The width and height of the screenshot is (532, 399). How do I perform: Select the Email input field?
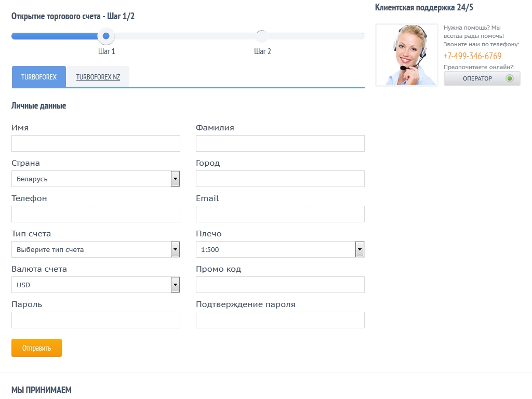(280, 214)
